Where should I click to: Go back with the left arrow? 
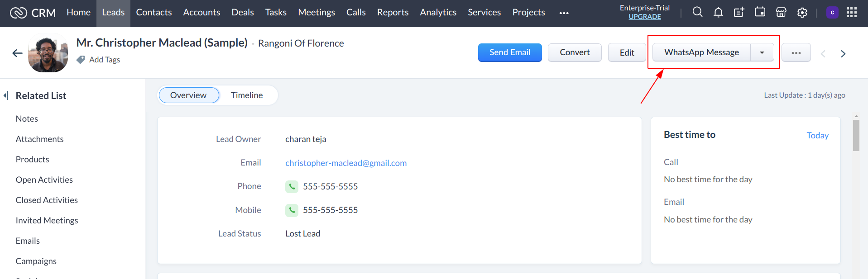tap(17, 53)
